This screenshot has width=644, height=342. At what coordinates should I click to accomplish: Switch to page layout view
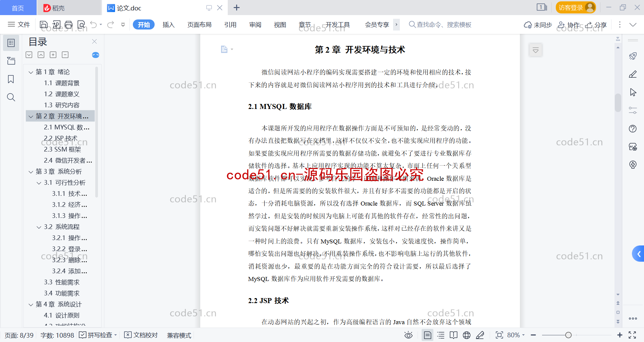tap(427, 335)
